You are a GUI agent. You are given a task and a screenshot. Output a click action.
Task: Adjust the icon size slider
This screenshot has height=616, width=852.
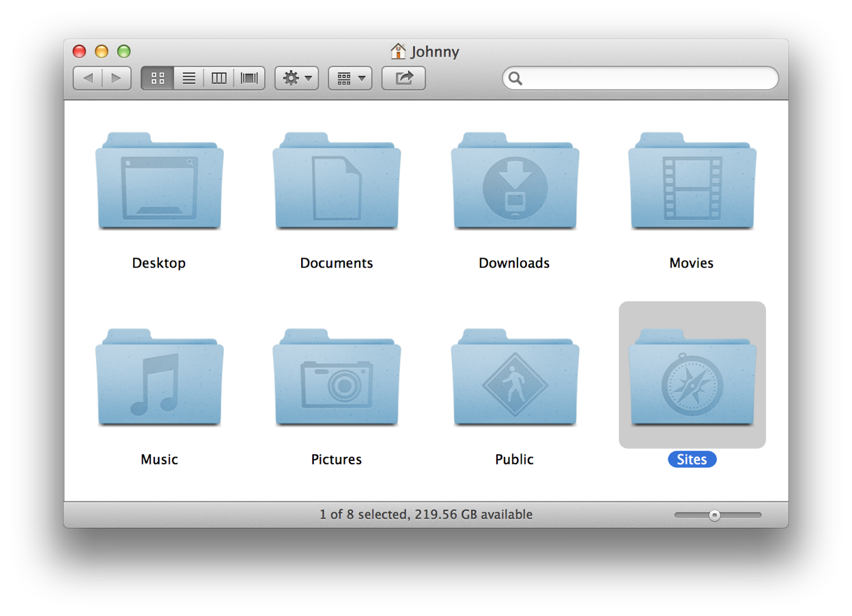716,515
